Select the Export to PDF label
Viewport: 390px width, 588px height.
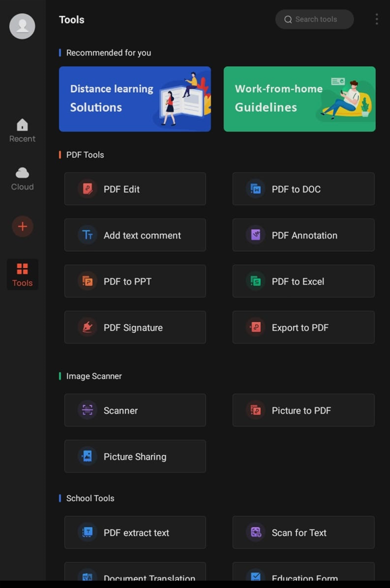tap(300, 328)
